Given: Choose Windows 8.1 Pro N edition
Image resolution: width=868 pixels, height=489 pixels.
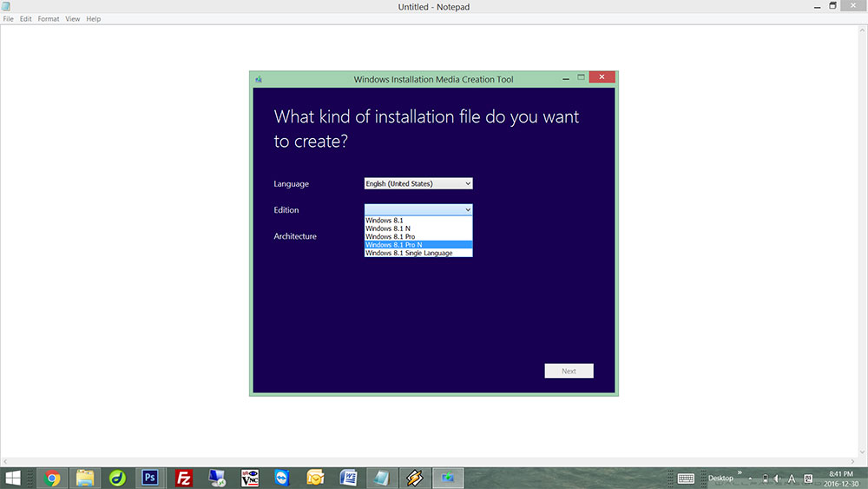Looking at the screenshot, I should [x=418, y=245].
